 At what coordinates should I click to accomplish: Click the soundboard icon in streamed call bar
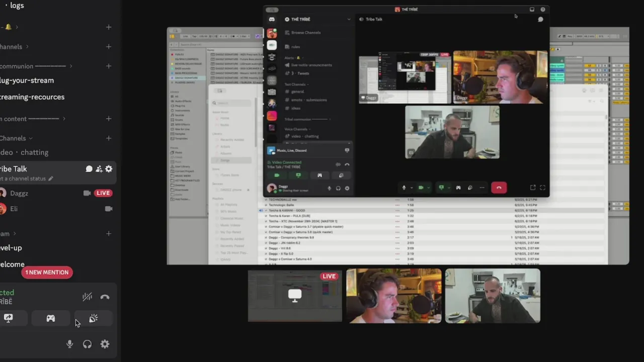click(470, 188)
